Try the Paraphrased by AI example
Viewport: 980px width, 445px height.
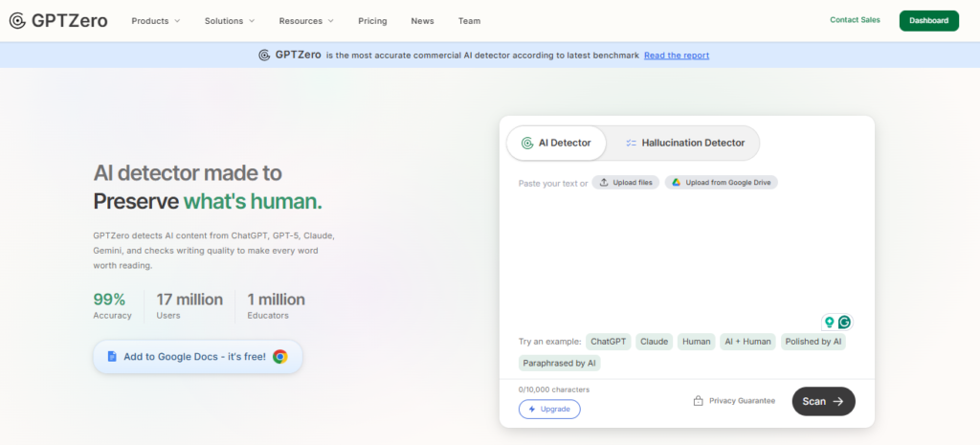click(x=559, y=363)
